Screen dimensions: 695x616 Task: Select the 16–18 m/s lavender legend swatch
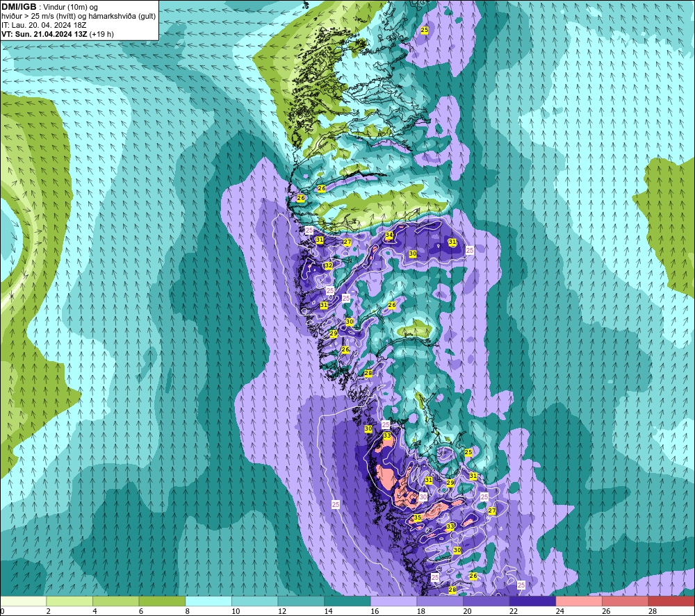[x=393, y=601]
